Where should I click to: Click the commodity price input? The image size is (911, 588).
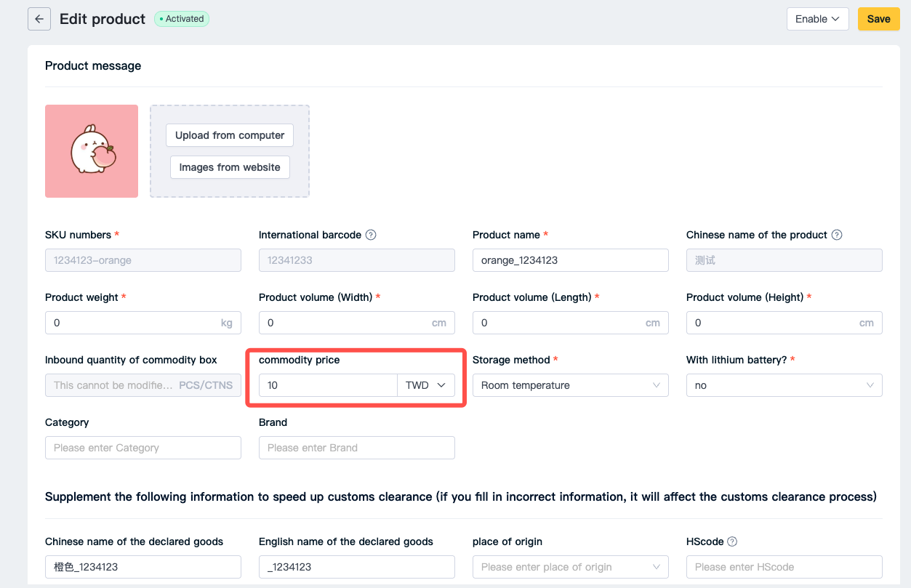[328, 385]
